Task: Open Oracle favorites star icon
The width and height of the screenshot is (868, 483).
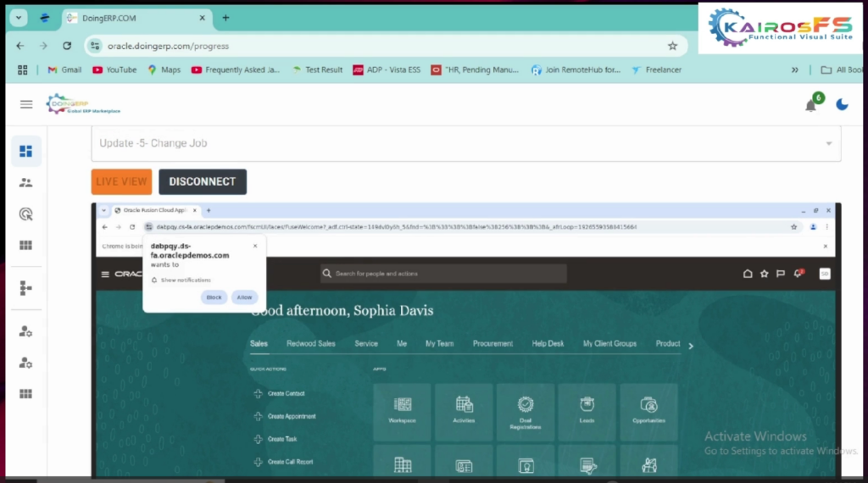Action: click(x=765, y=274)
